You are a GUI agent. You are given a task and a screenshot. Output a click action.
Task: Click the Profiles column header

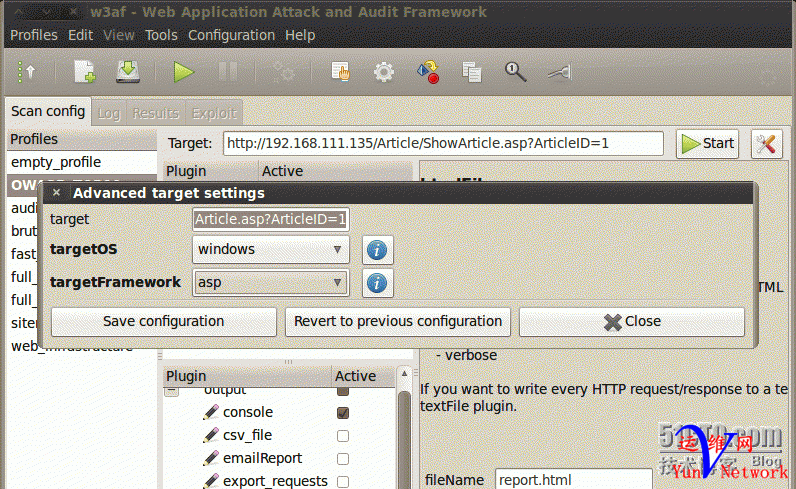point(81,139)
